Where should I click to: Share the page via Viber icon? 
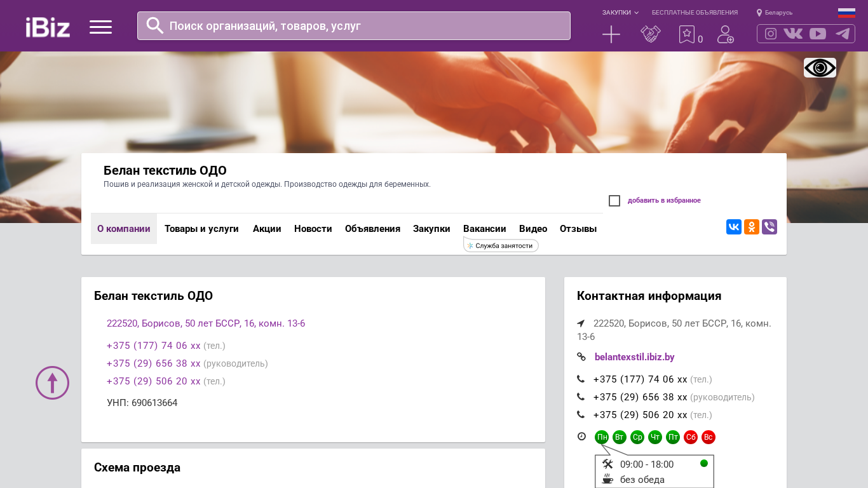769,227
